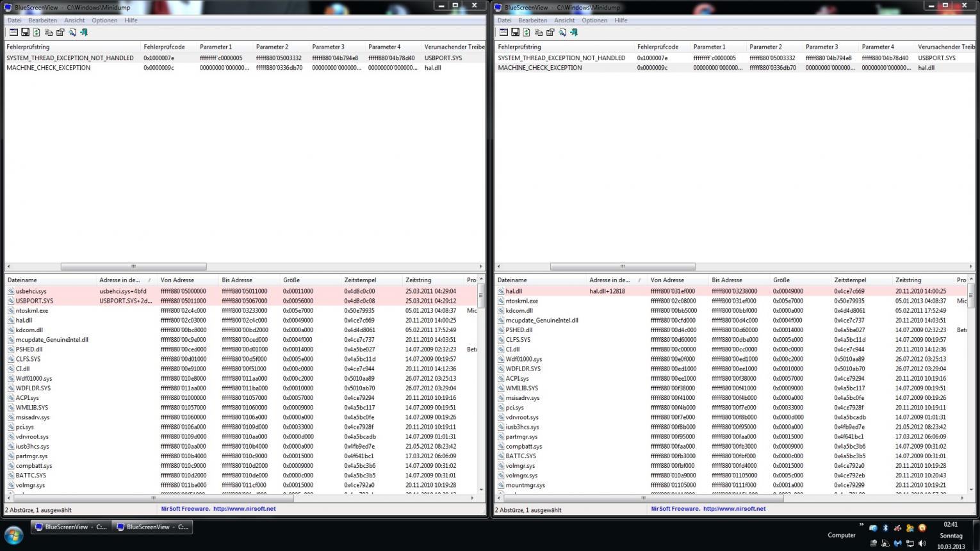Image resolution: width=980 pixels, height=551 pixels.
Task: Open Datei menu in left window
Action: tap(14, 20)
